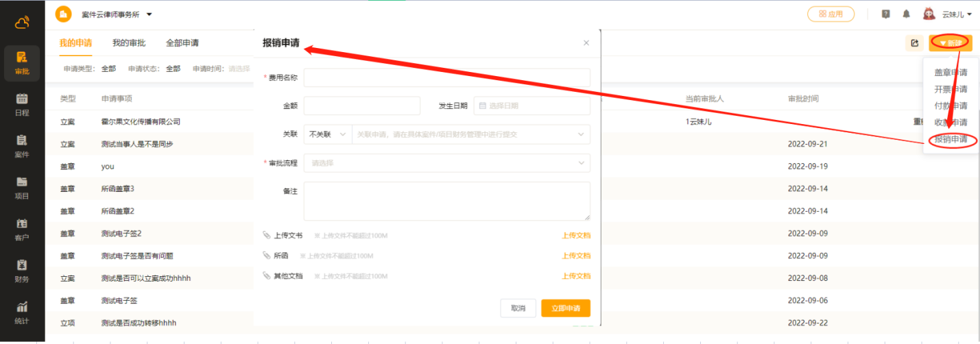Image resolution: width=980 pixels, height=344 pixels.
Task: Open the 发生日期 date picker field
Action: pos(531,106)
